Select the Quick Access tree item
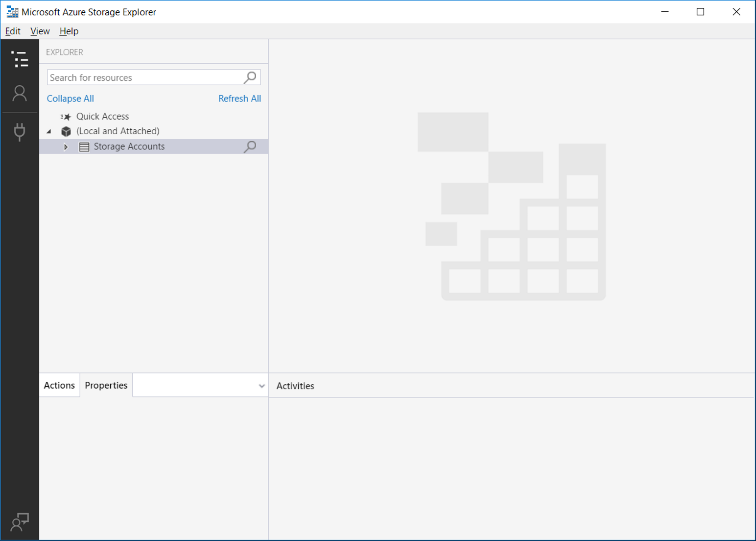756x541 pixels. pos(103,116)
